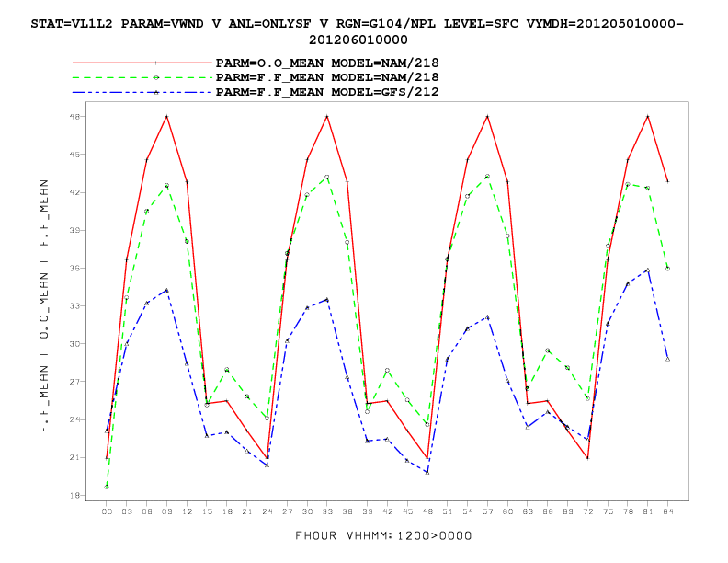Click the red line peak at forecast hour 57
Viewport: 728px width, 563px height.
487,116
